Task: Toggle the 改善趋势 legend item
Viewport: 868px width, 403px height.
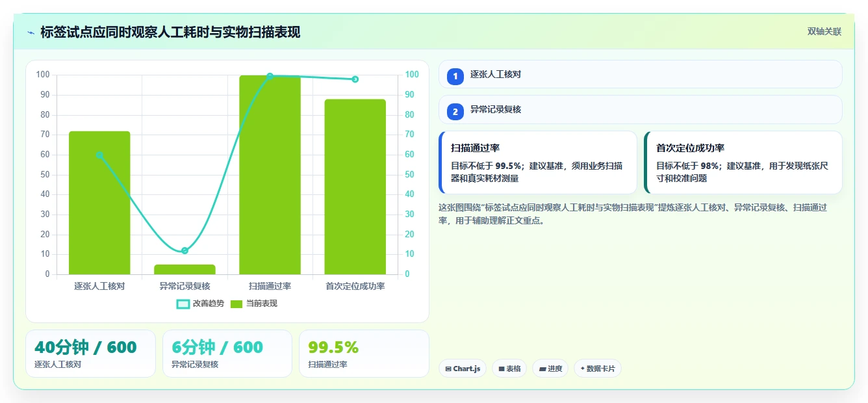Action: pos(200,304)
